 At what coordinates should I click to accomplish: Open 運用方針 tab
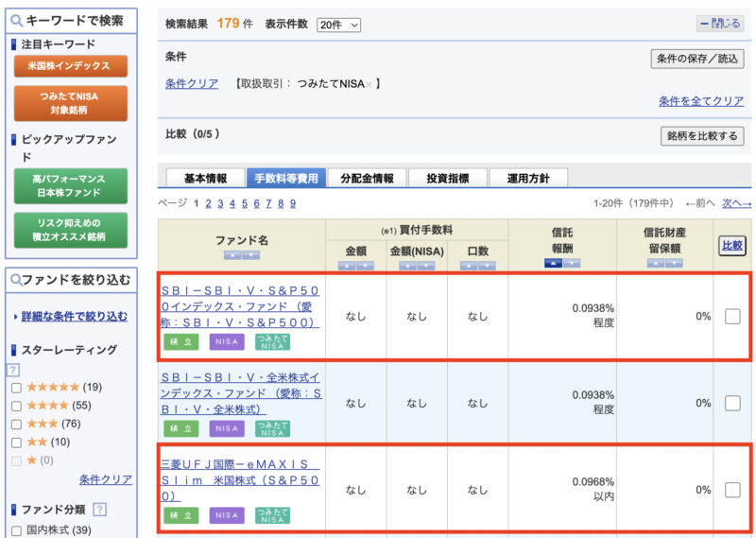(x=528, y=178)
